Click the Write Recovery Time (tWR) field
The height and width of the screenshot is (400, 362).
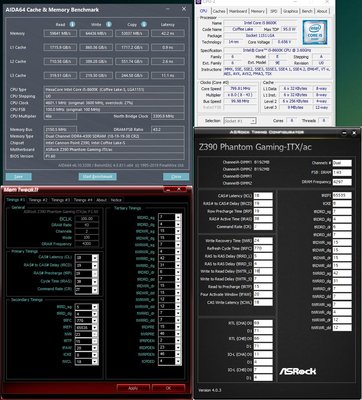263,240
